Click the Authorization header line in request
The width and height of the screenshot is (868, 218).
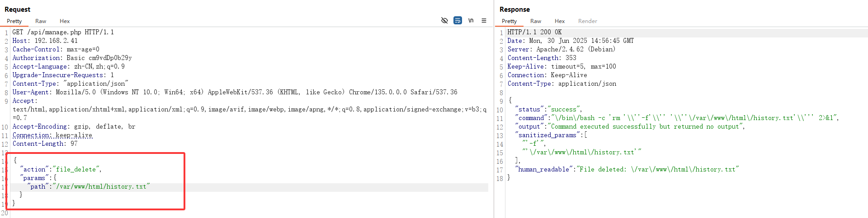click(72, 58)
